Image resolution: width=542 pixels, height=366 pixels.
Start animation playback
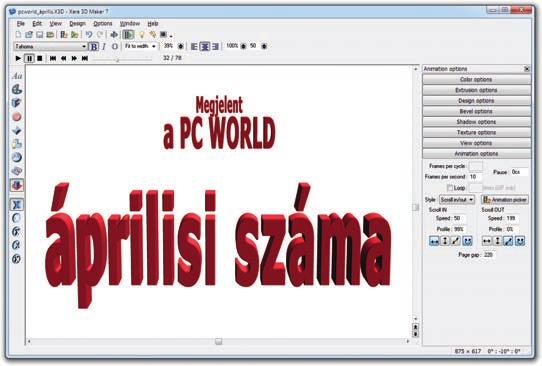tap(18, 58)
